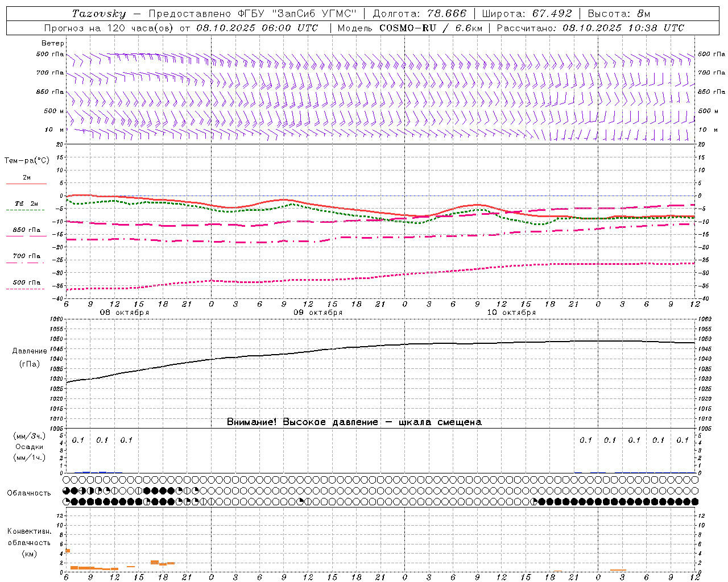Click "Прогноз на 120 часа(ов)" forecast text
Screen dimensions: 728x582
click(110, 28)
